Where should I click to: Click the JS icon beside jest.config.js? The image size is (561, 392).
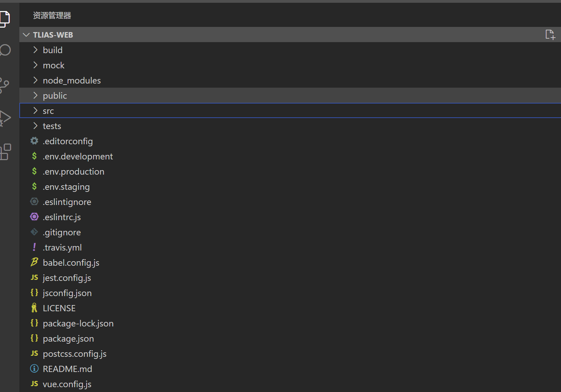pyautogui.click(x=34, y=277)
